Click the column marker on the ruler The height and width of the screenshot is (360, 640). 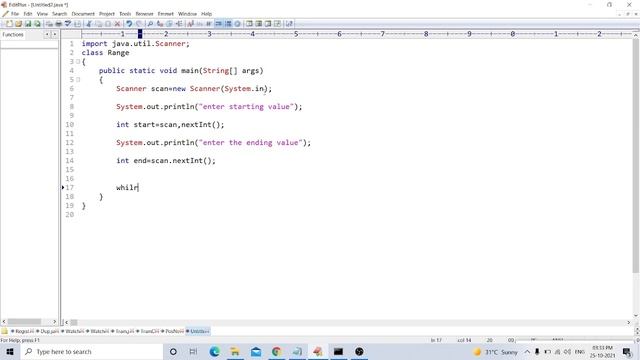140,34
